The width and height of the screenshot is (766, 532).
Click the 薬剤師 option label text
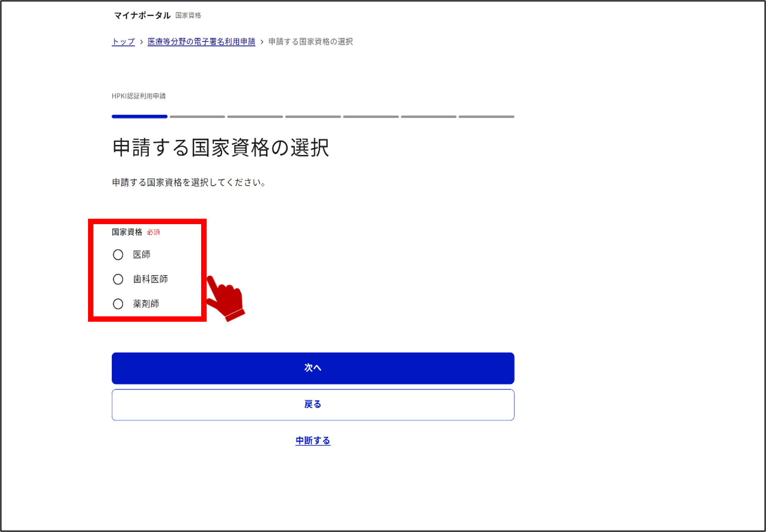[x=146, y=304]
